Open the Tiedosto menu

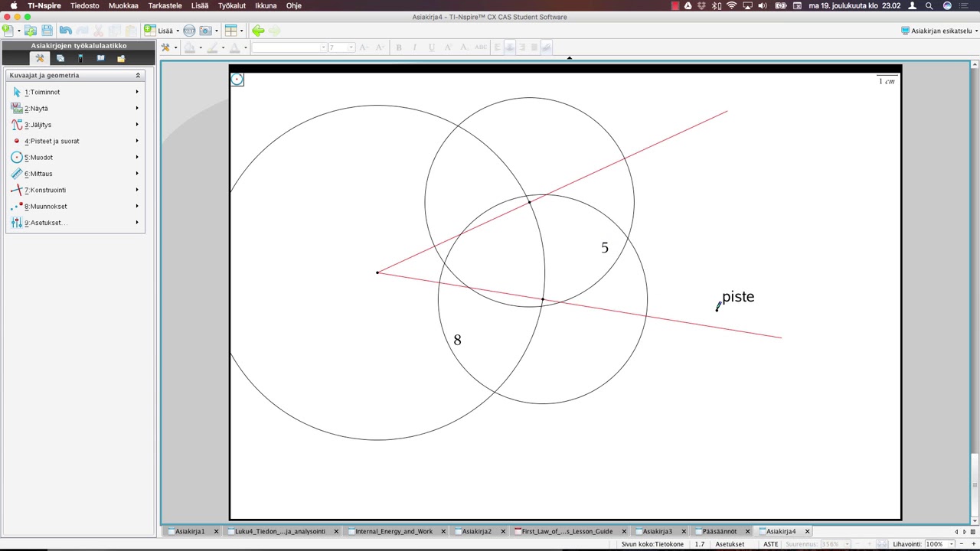point(85,5)
